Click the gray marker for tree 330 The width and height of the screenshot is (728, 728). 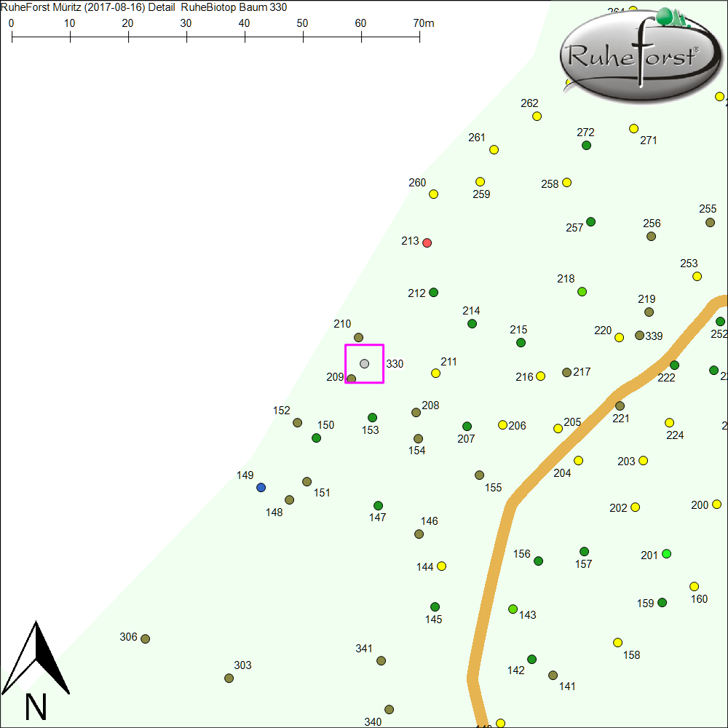coord(364,363)
